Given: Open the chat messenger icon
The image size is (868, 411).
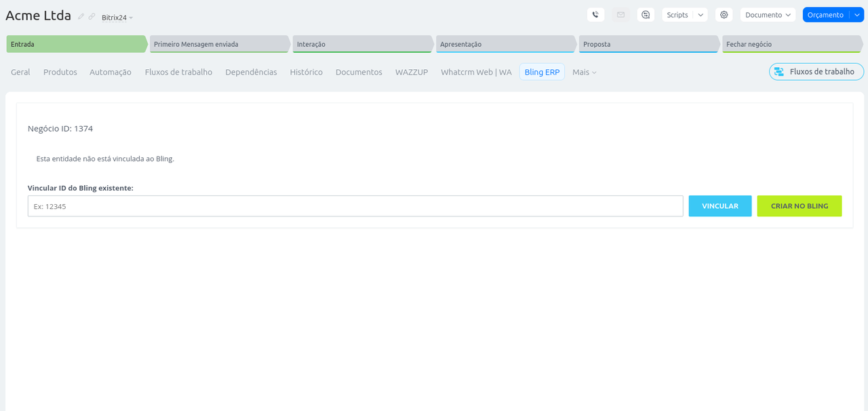Looking at the screenshot, I should pos(646,15).
